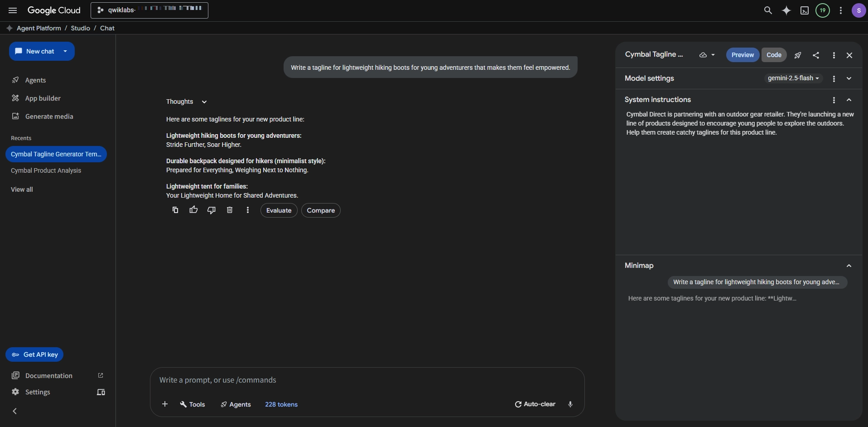Viewport: 868px width, 427px height.
Task: Click the device icon beside Settings
Action: (x=101, y=392)
